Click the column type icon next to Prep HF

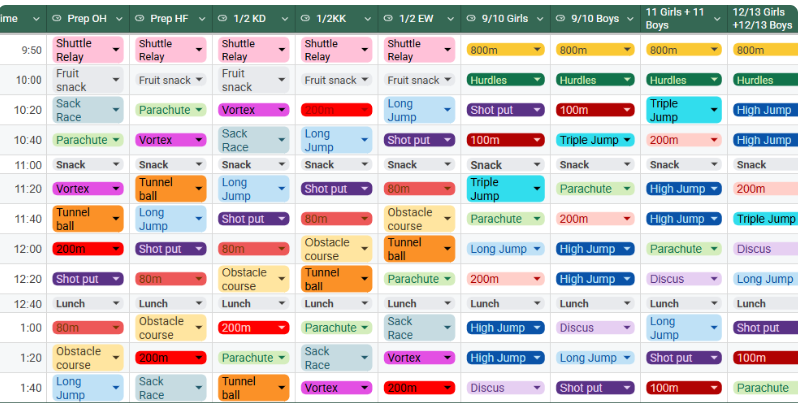139,19
